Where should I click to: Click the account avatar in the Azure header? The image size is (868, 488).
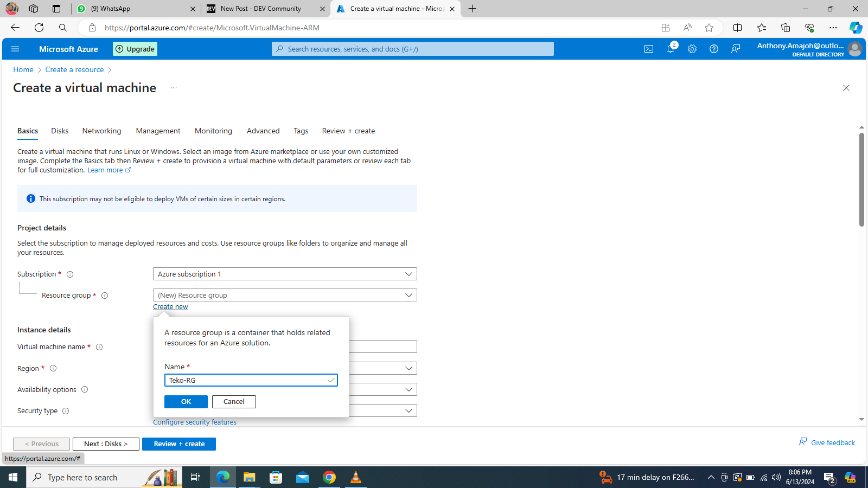click(854, 49)
